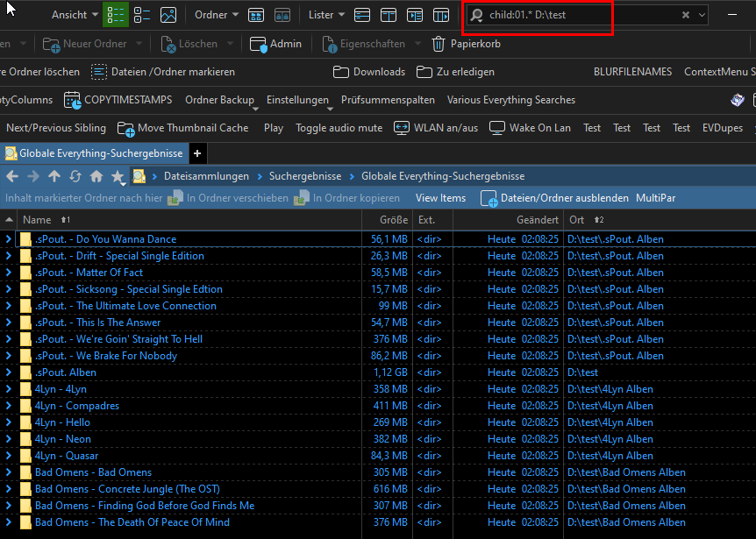
Task: Select single file display layout icon
Action: (x=362, y=15)
